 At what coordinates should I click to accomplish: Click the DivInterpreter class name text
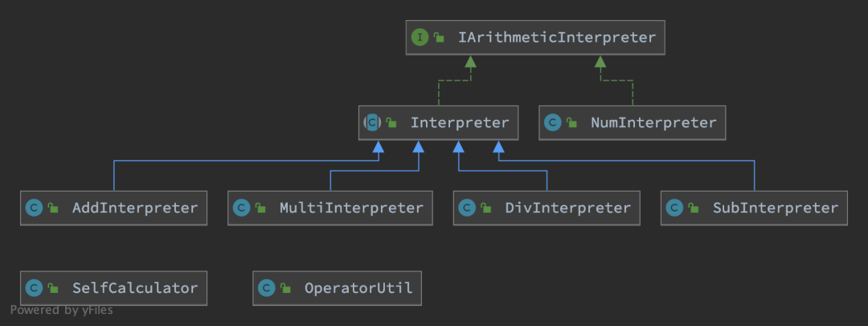pyautogui.click(x=568, y=208)
